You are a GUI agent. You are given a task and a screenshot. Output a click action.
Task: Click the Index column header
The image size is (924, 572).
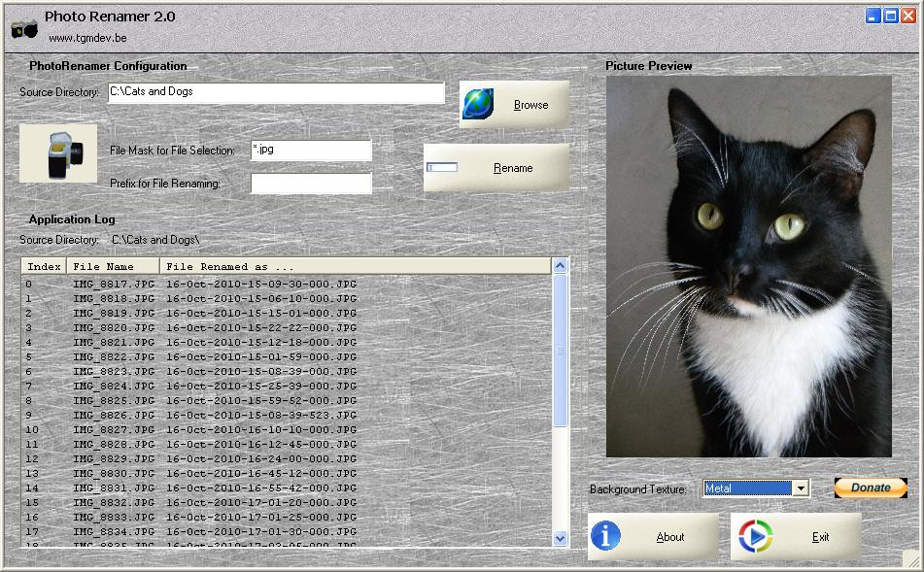coord(44,266)
